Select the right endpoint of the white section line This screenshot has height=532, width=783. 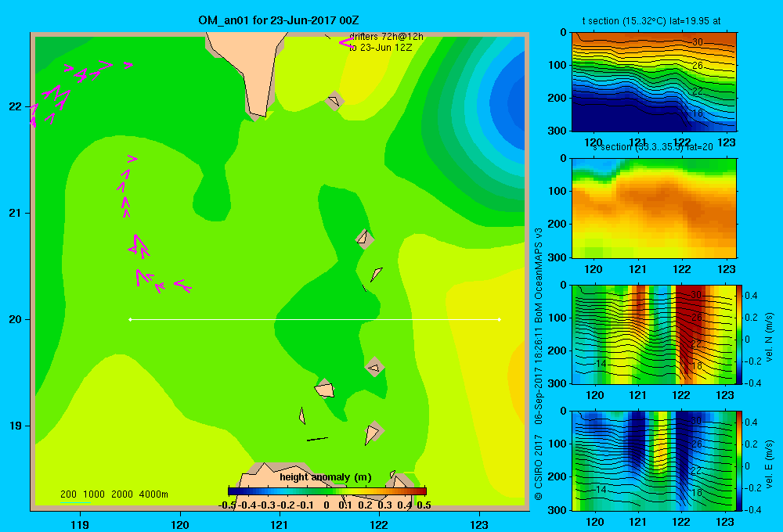click(500, 319)
